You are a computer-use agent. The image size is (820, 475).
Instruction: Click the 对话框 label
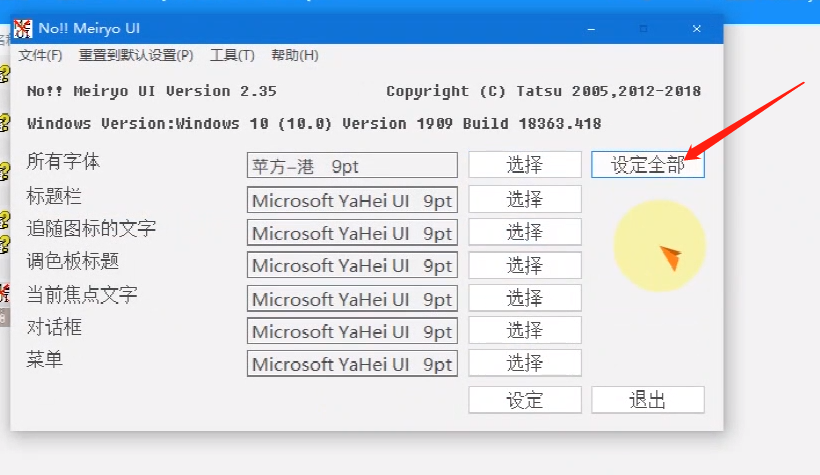(54, 327)
